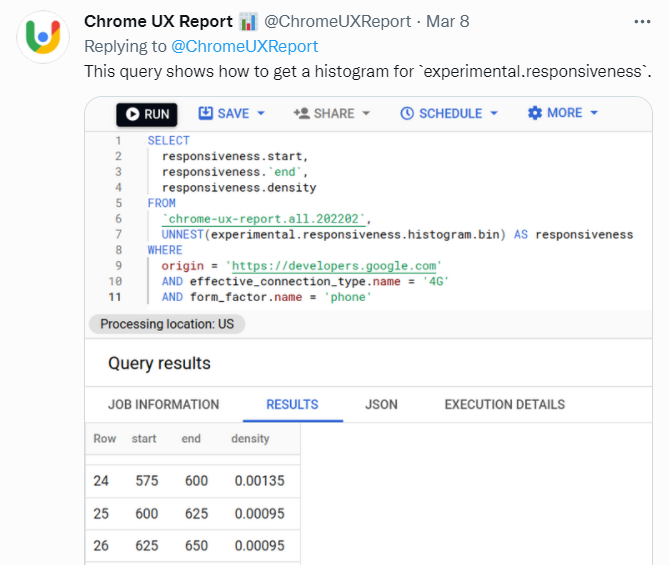
Task: Open the Chrome UX Report profile avatar
Action: tap(43, 37)
